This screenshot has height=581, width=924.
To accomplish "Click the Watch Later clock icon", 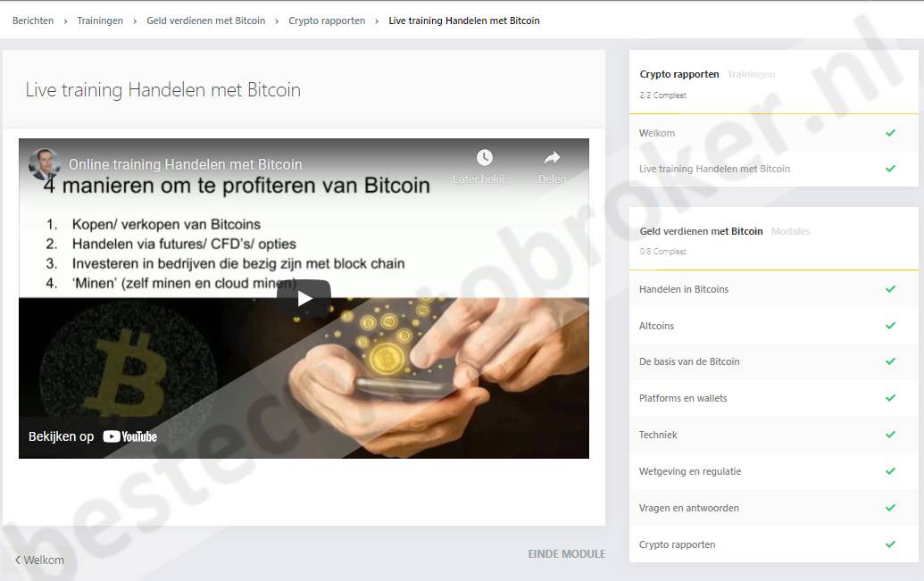I will tap(485, 157).
